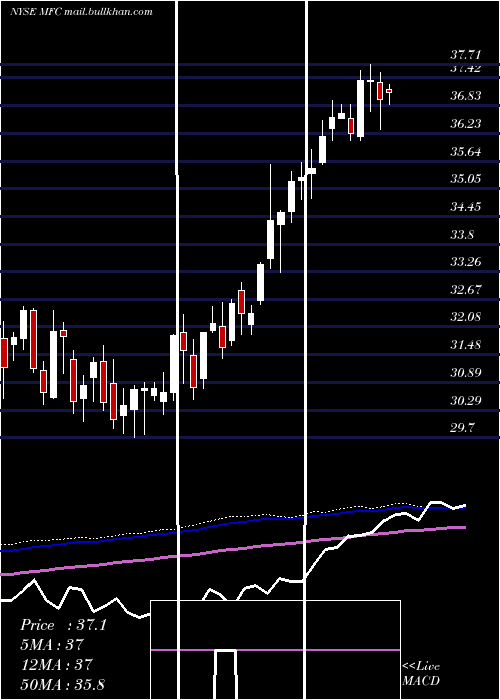Click the 36.83 price level label
Screen dimensions: 500x700
click(x=466, y=96)
